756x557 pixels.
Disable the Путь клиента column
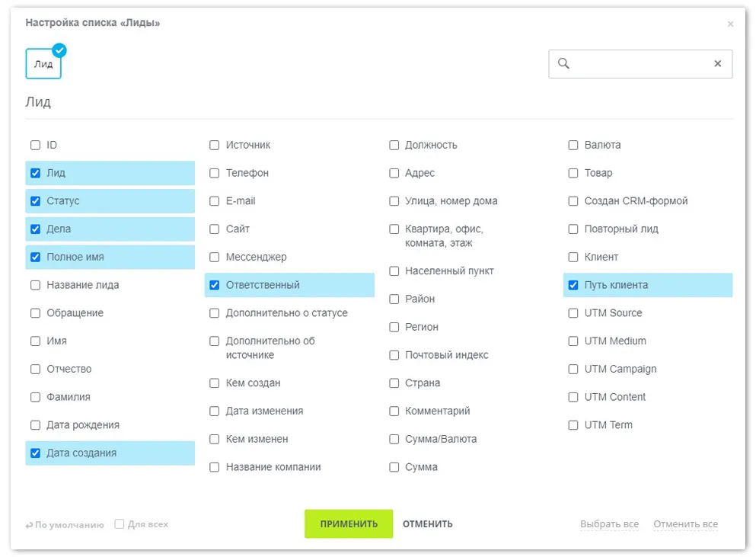(x=573, y=285)
